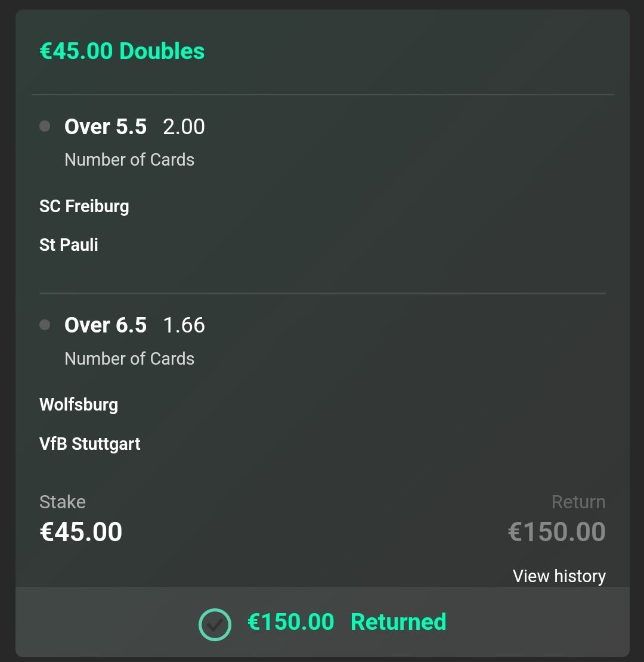The image size is (644, 662).
Task: Select the Wolfsburg team name
Action: [79, 405]
